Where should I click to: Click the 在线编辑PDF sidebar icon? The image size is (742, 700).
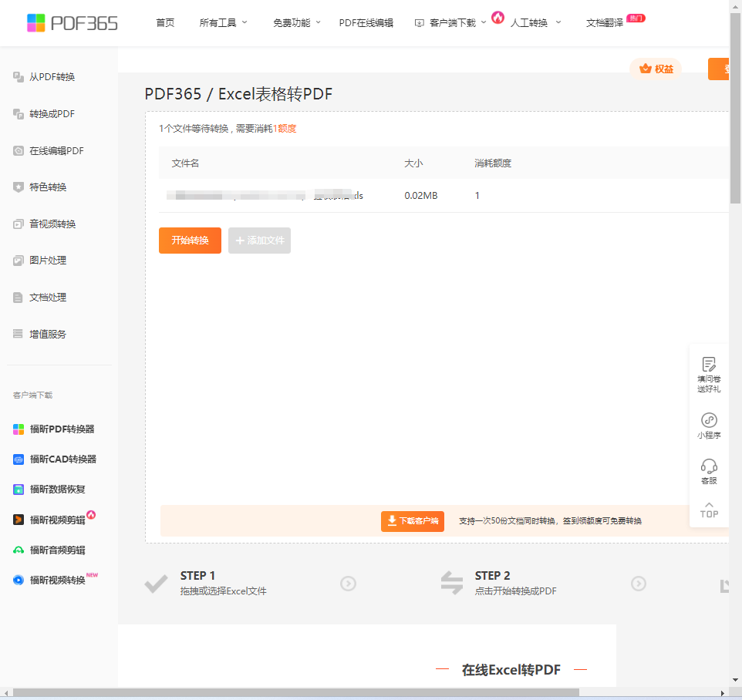tap(19, 151)
